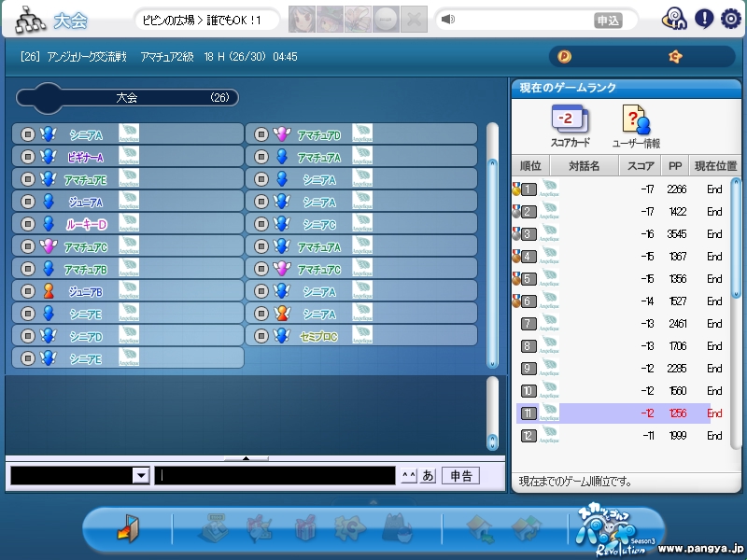Click the exclamation alert icon
747x560 pixels.
point(704,19)
